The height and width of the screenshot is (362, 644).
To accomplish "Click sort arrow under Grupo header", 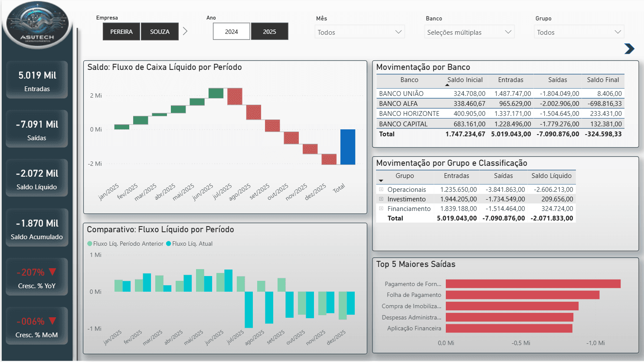I will (381, 181).
